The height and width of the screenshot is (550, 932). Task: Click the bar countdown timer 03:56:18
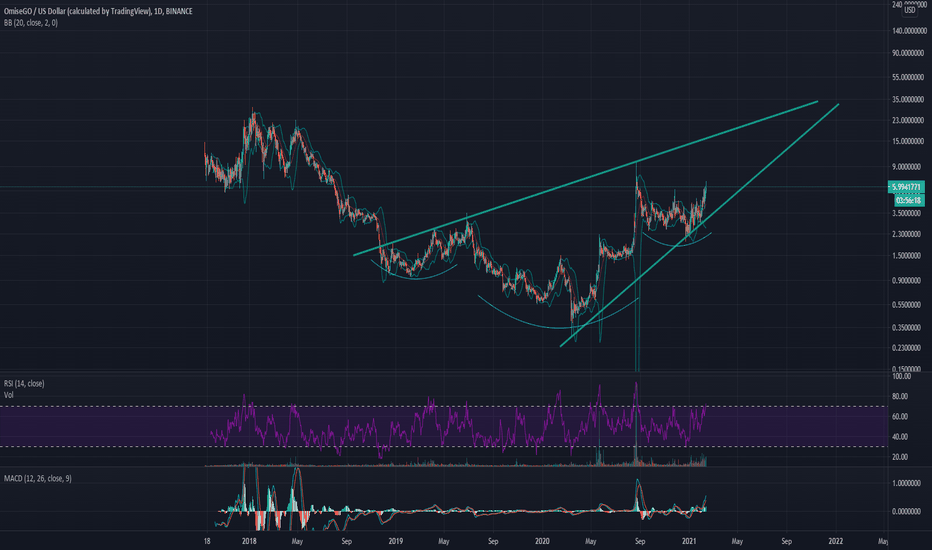pyautogui.click(x=908, y=200)
